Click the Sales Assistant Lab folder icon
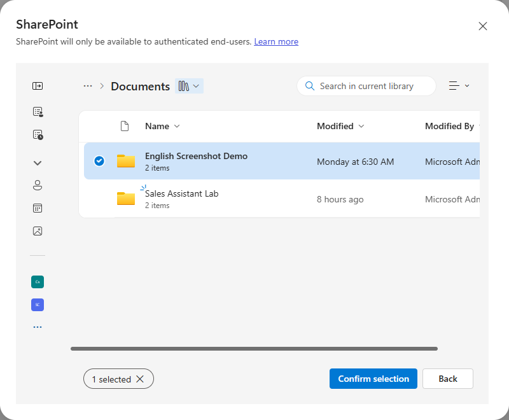The height and width of the screenshot is (420, 509). coord(126,199)
